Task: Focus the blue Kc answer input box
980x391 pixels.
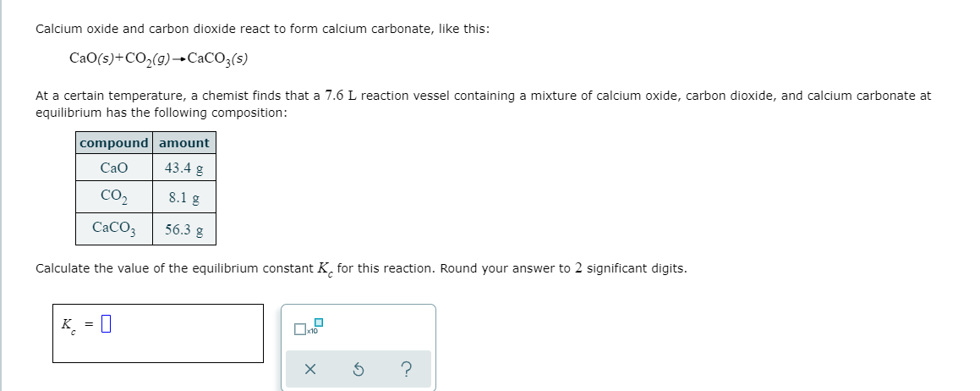Action: click(x=106, y=323)
